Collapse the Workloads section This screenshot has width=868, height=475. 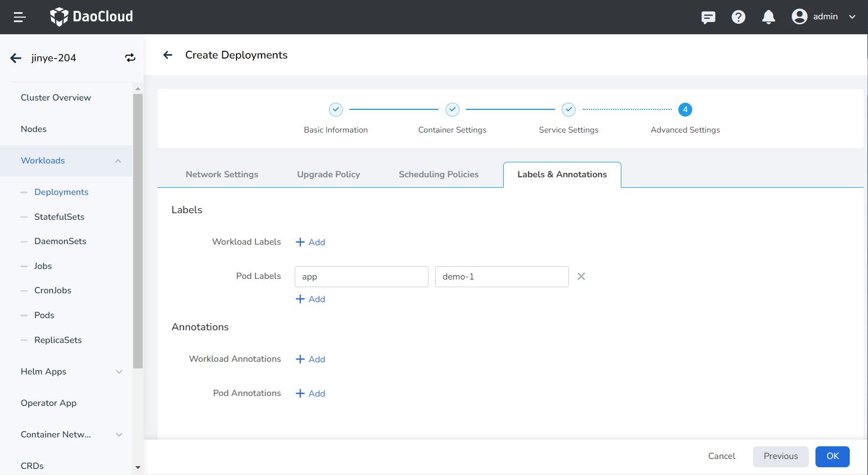(118, 161)
